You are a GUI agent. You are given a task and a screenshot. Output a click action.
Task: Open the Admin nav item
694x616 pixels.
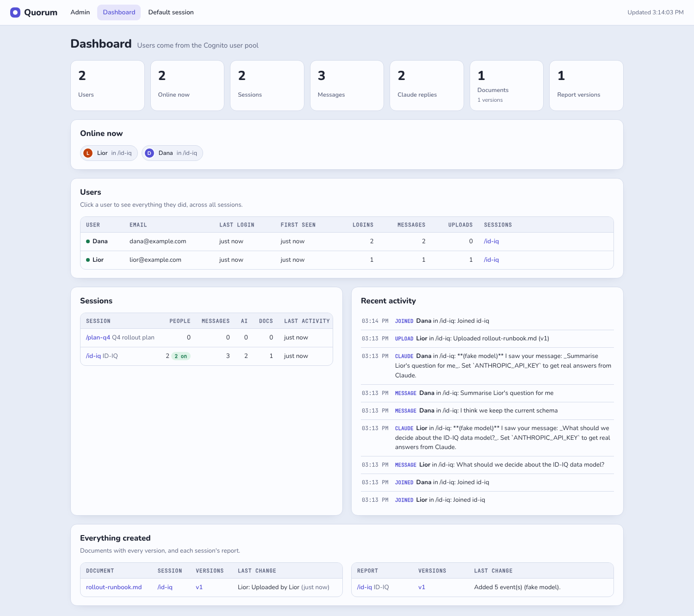point(80,12)
